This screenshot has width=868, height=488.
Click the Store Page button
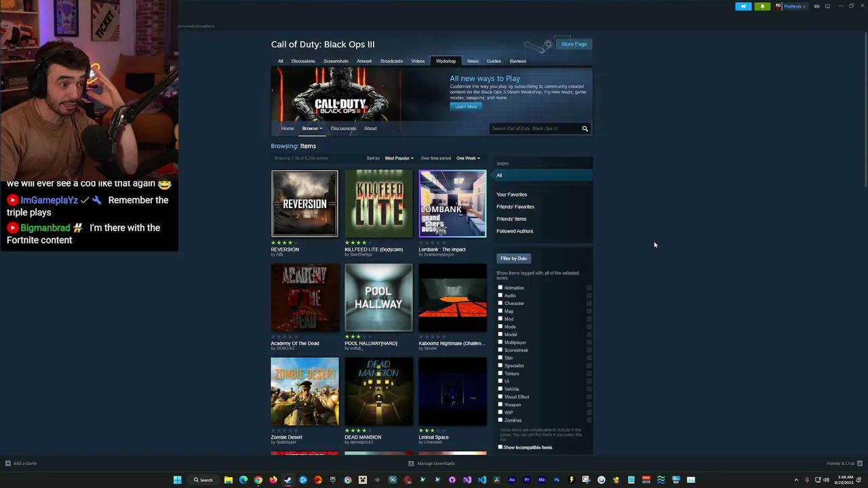[574, 44]
